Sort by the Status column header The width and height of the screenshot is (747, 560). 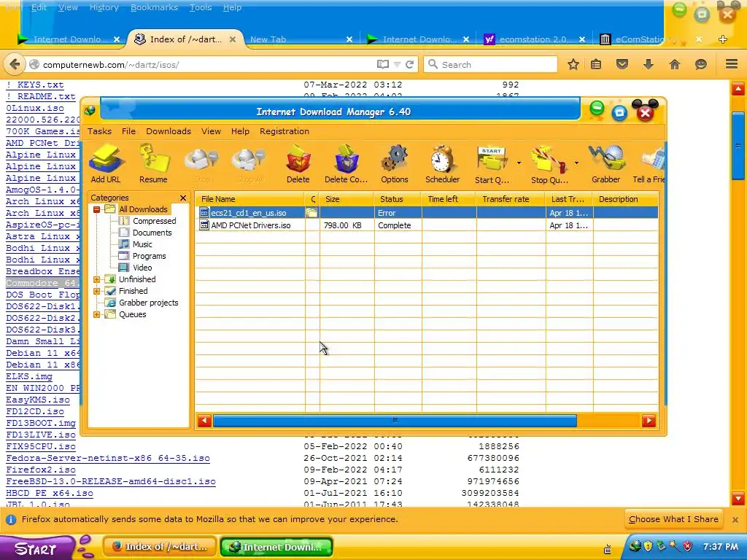398,199
